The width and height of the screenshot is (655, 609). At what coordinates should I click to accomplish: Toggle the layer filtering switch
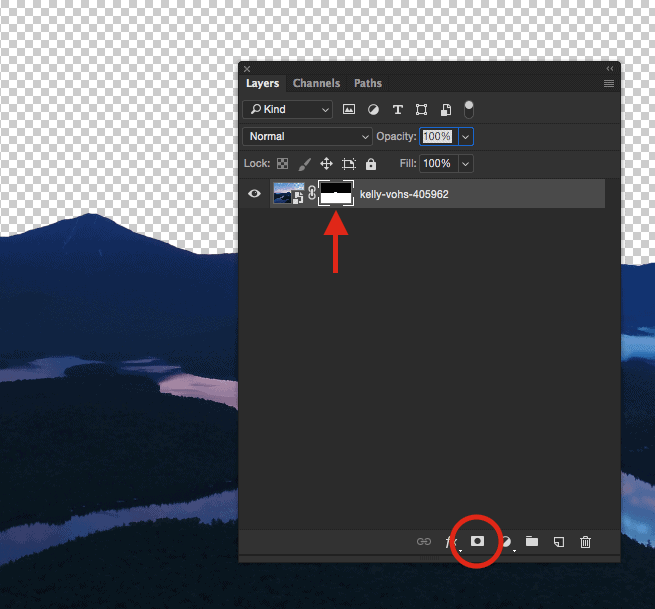468,108
